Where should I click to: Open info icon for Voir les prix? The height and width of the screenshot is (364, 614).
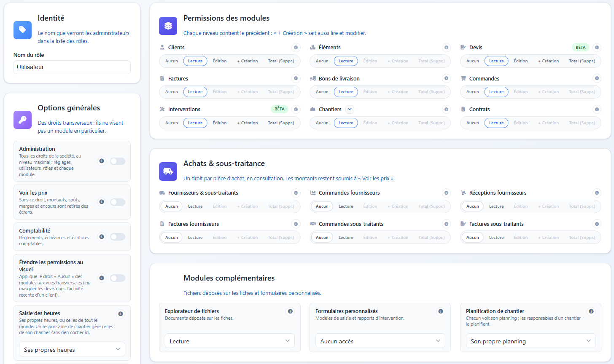102,202
